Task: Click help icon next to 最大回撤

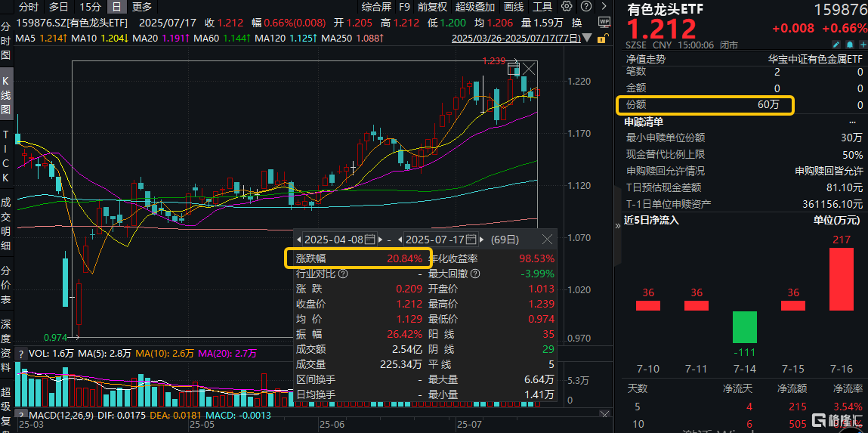Action: tap(475, 274)
